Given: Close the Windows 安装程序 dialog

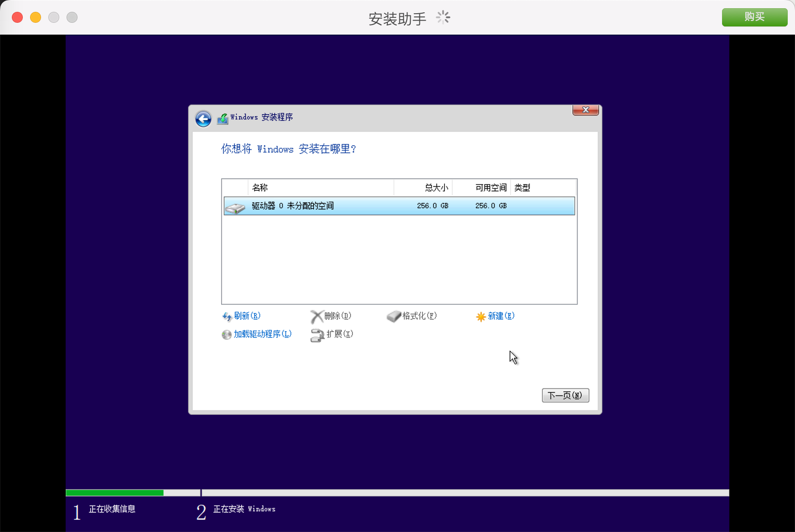Looking at the screenshot, I should point(585,110).
